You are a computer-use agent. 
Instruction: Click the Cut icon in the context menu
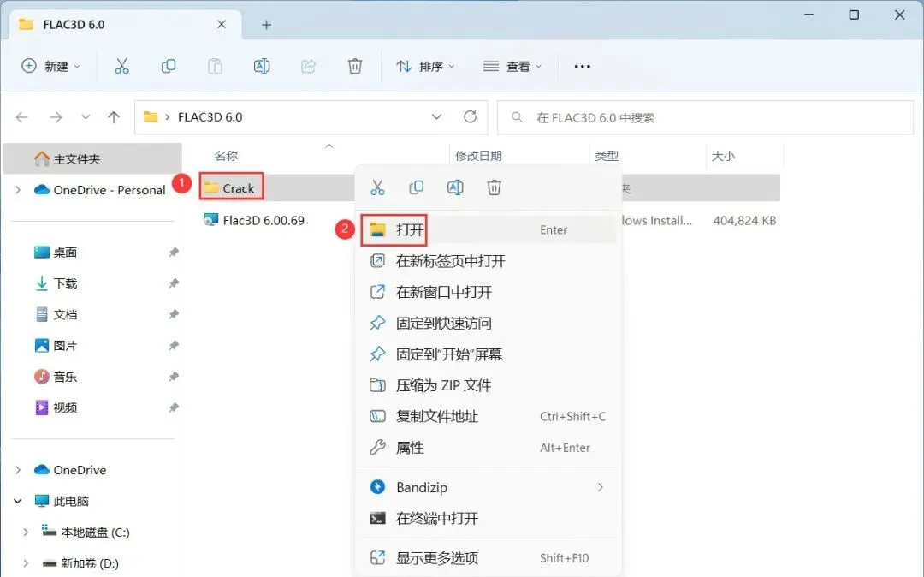click(x=377, y=187)
